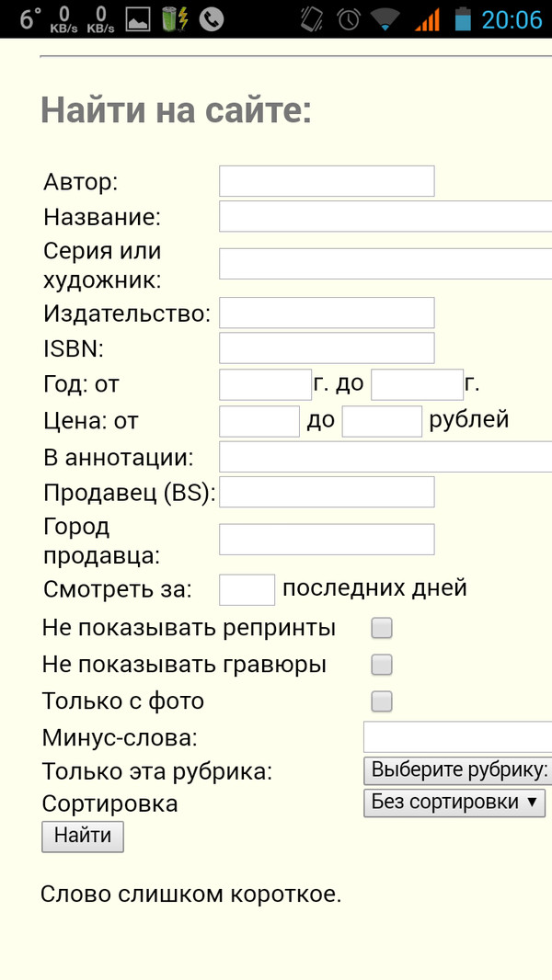
Task: Focus the "Смотреть за" days field
Action: coord(247,589)
